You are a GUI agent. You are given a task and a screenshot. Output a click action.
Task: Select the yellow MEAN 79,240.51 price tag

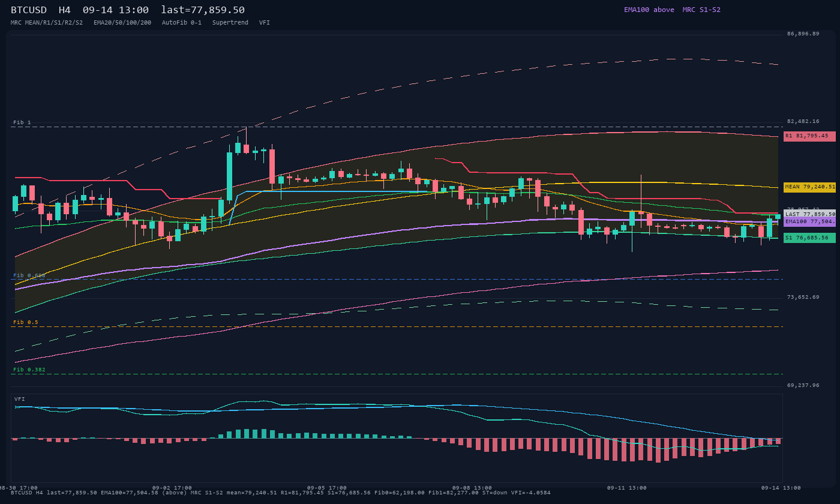click(x=809, y=187)
